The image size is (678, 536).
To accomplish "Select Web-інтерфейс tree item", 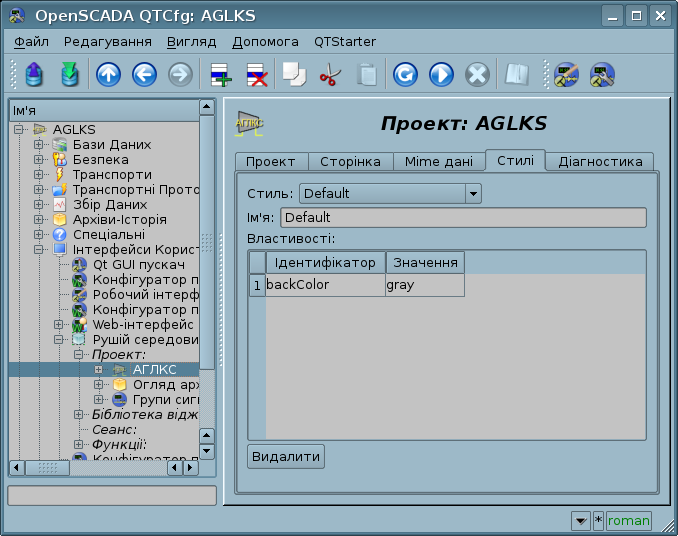I will (143, 325).
